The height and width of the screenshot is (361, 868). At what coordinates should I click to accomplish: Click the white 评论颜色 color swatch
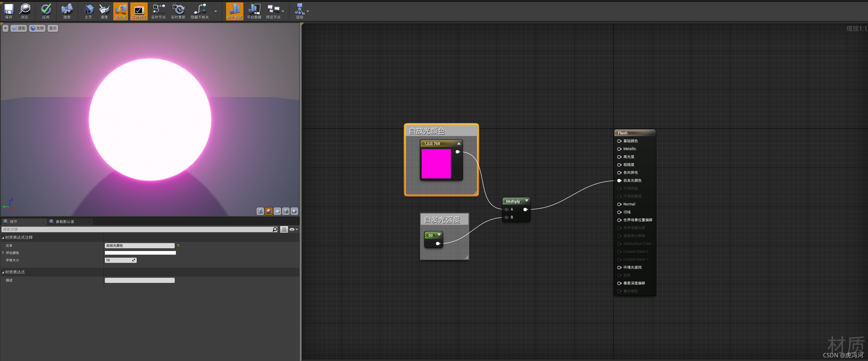[x=140, y=253]
